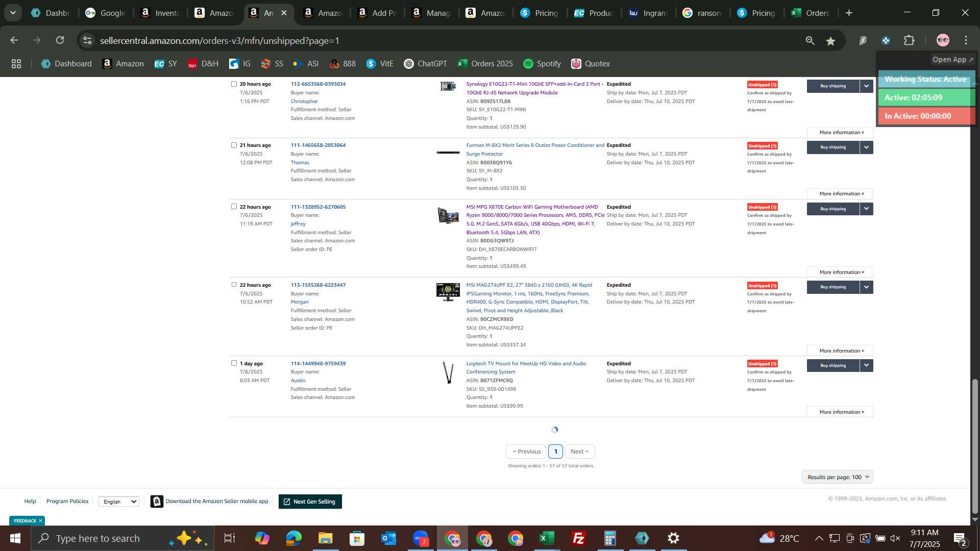This screenshot has height=551, width=980.
Task: Expand More information for the Logitech order
Action: (840, 412)
